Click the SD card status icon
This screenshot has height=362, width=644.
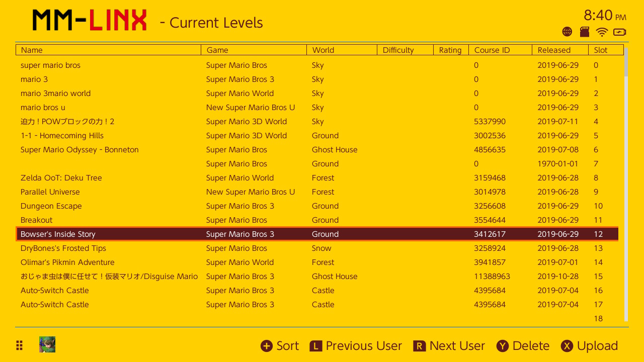tap(585, 32)
